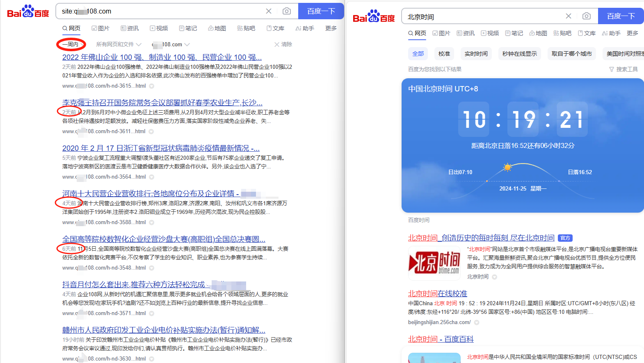Viewport: 644px width, 363px height.
Task: Open result 李克强主持召开国务院常务会议
Action: (x=162, y=103)
